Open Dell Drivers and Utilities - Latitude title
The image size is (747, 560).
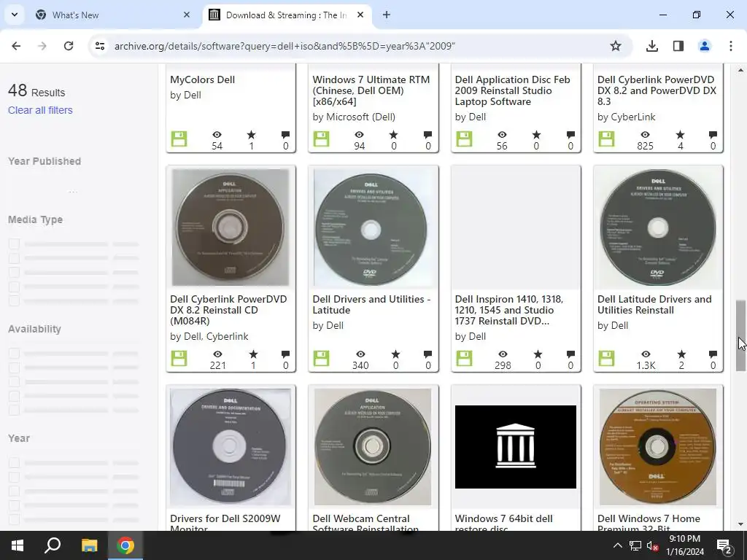(x=371, y=305)
